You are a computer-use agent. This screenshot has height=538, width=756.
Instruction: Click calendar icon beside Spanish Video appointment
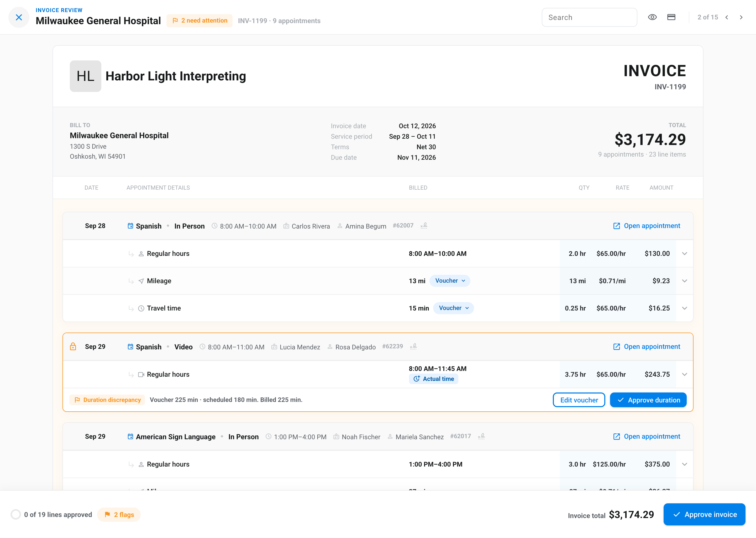click(x=130, y=346)
